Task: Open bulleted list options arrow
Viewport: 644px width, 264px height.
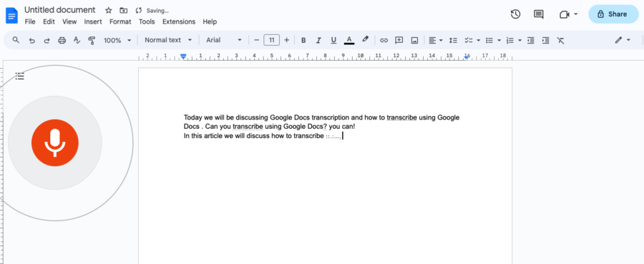Action: coord(499,40)
